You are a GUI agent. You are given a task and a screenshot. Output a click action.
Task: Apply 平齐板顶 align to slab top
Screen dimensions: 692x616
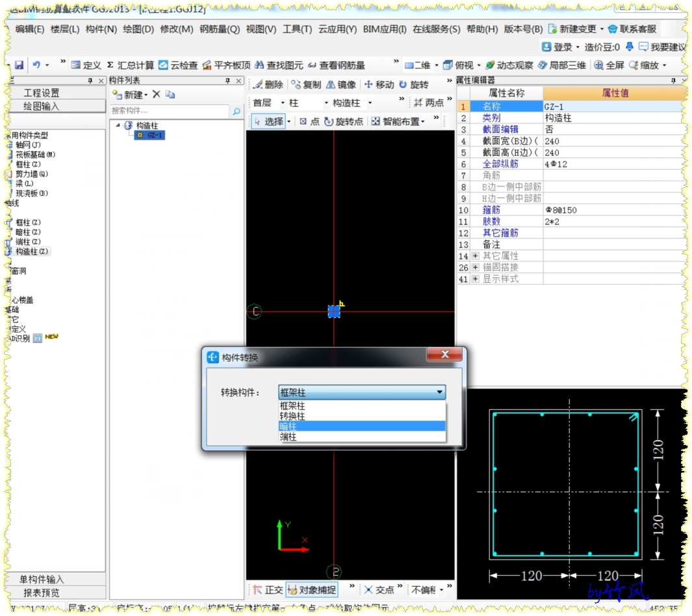tap(226, 65)
